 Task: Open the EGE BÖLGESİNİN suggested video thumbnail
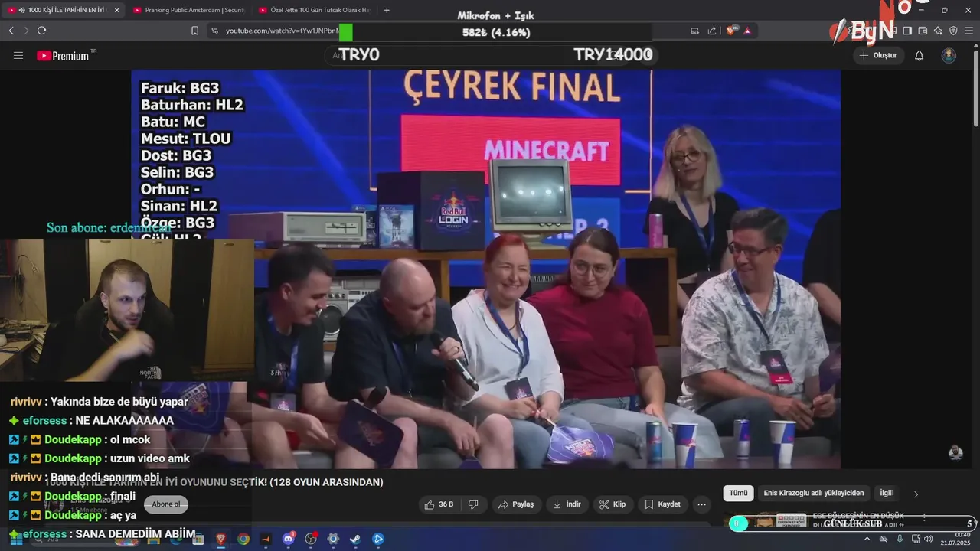tap(766, 520)
